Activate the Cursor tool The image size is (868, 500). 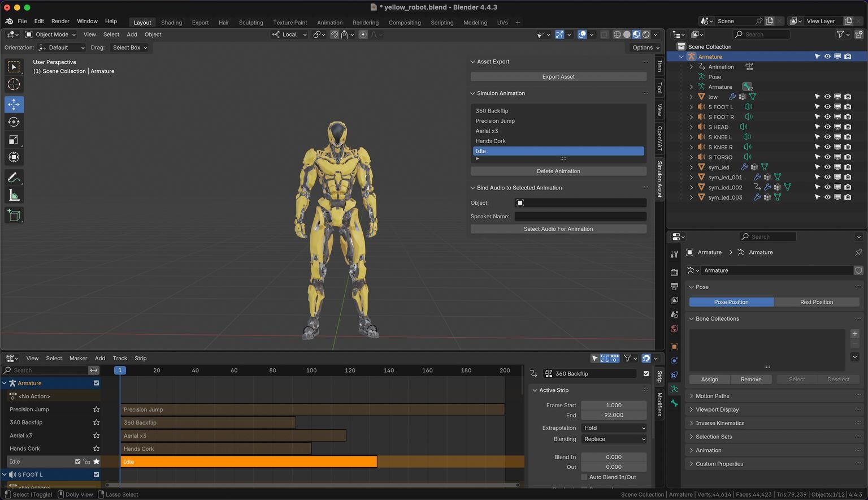click(14, 84)
